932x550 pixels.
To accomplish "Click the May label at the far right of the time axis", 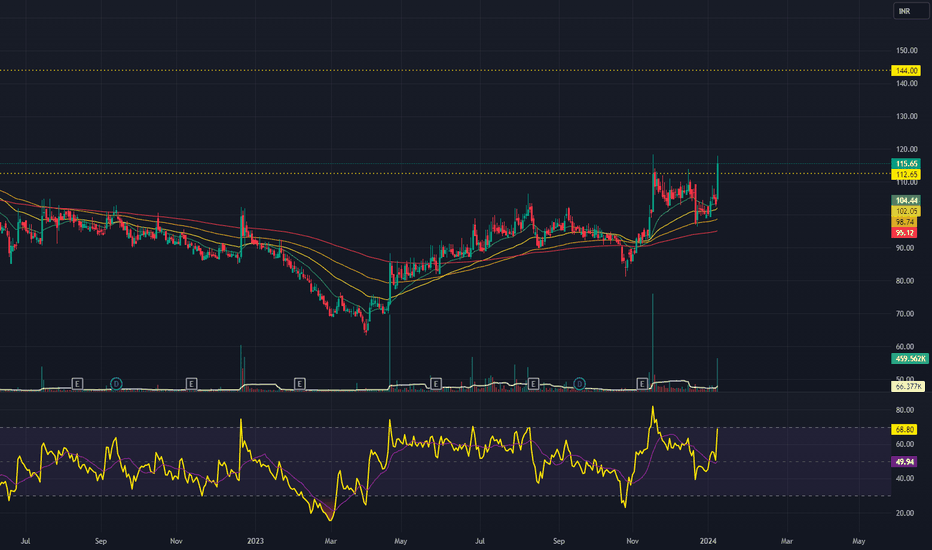I will coord(859,541).
